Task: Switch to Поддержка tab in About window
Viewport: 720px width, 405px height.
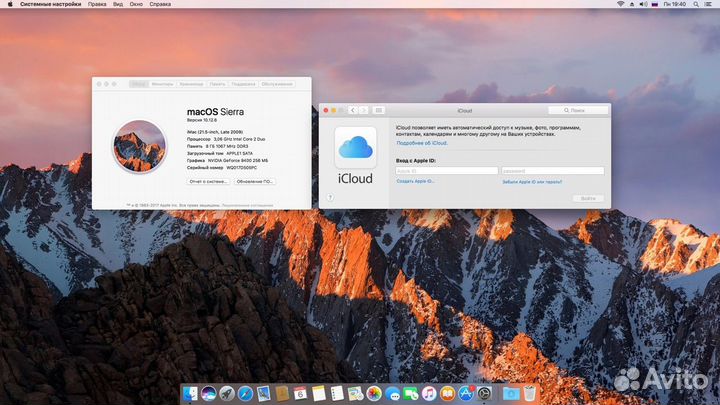Action: point(243,84)
